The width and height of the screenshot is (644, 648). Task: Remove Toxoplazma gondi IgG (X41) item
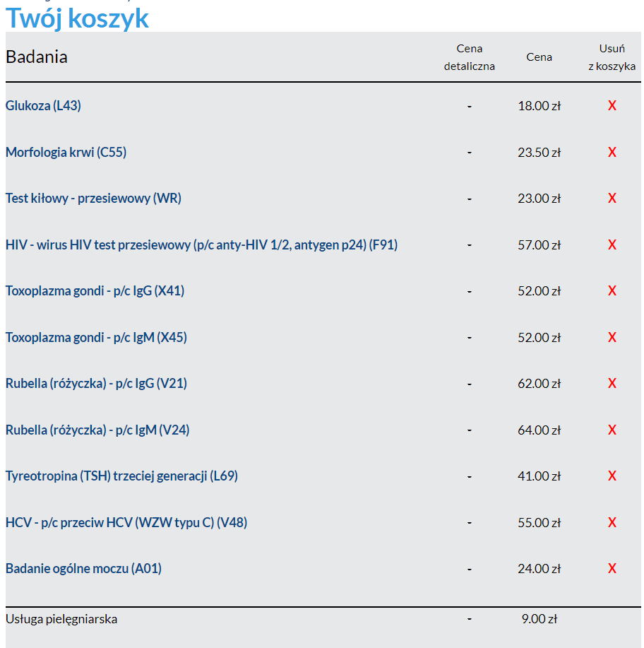(x=612, y=291)
